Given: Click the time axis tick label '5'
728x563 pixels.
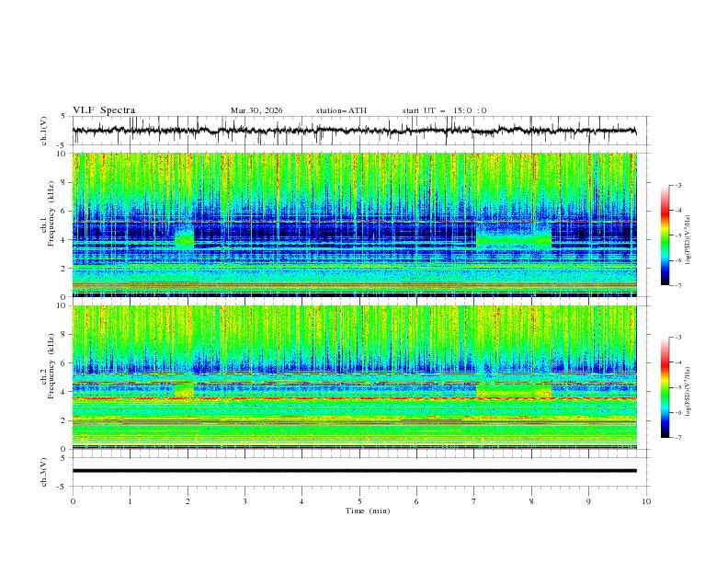Looking at the screenshot, I should pos(359,501).
